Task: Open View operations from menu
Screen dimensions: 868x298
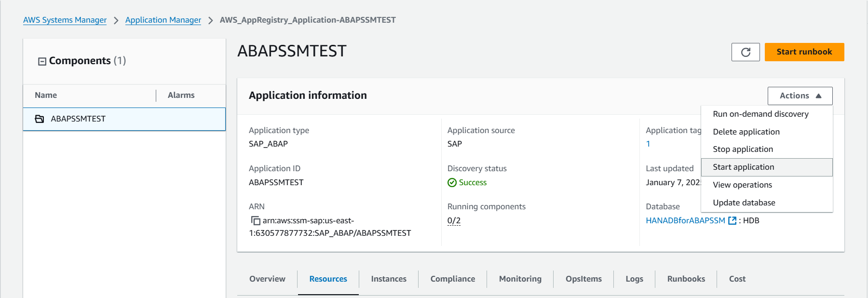Action: tap(742, 185)
